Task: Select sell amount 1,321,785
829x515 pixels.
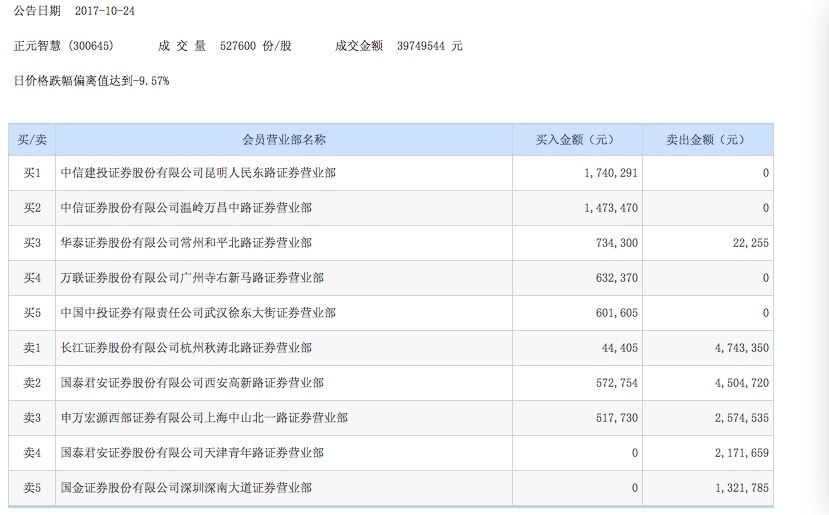Action: pyautogui.click(x=742, y=487)
